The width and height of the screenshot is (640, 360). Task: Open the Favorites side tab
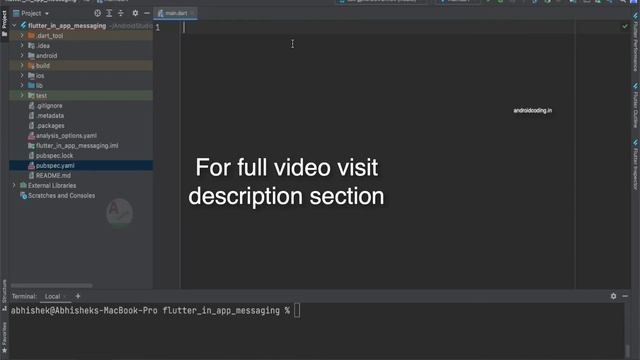click(4, 337)
